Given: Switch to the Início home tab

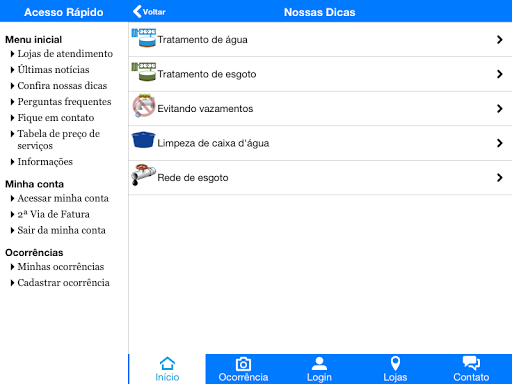Looking at the screenshot, I should click(167, 369).
